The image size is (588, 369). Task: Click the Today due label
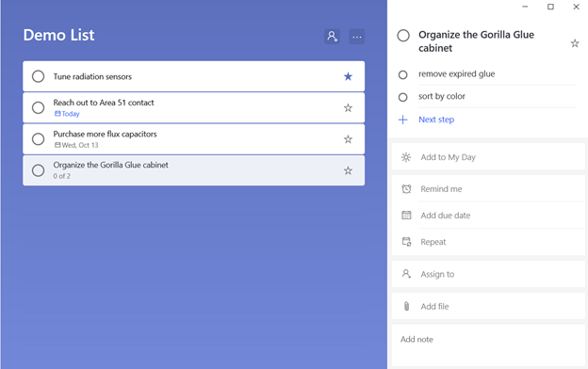(71, 114)
